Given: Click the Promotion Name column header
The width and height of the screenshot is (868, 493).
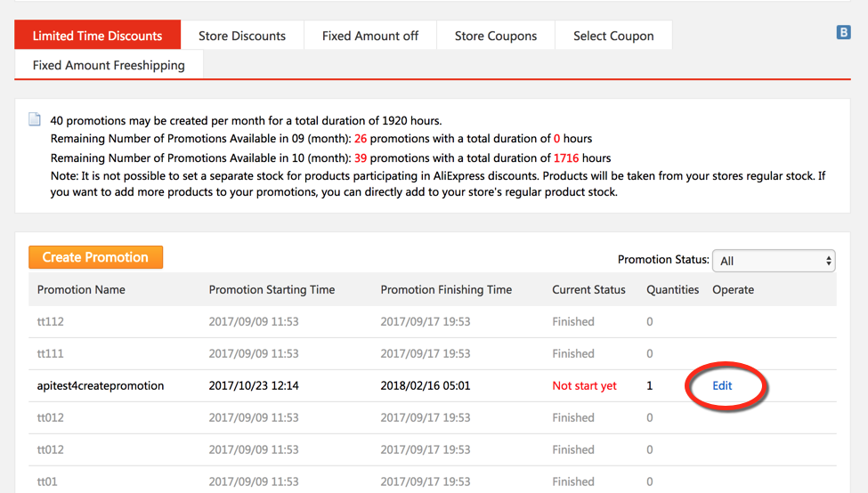Looking at the screenshot, I should click(x=81, y=289).
